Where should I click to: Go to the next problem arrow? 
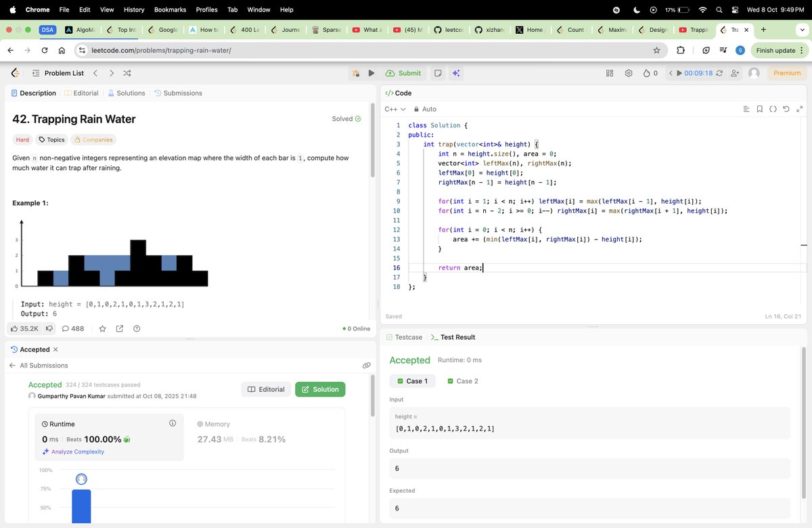point(112,73)
